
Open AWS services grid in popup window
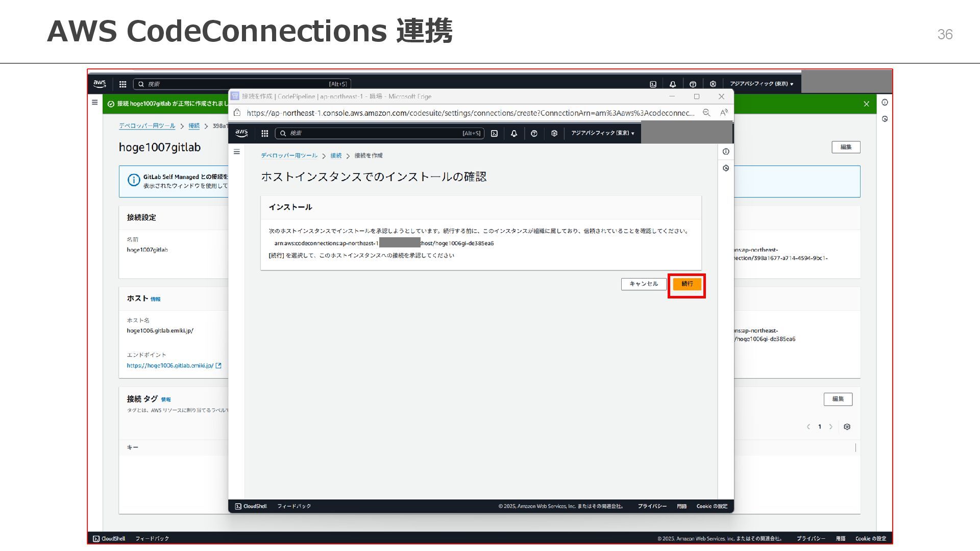point(264,133)
